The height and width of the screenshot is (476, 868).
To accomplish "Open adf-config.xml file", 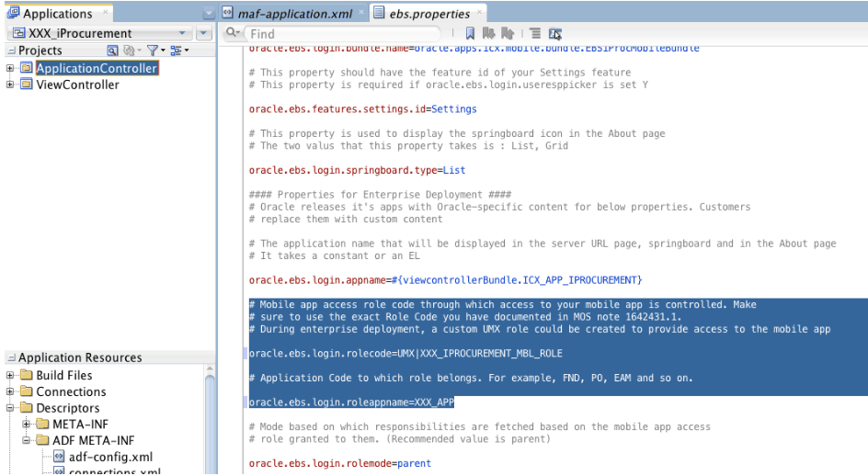I will pyautogui.click(x=110, y=457).
